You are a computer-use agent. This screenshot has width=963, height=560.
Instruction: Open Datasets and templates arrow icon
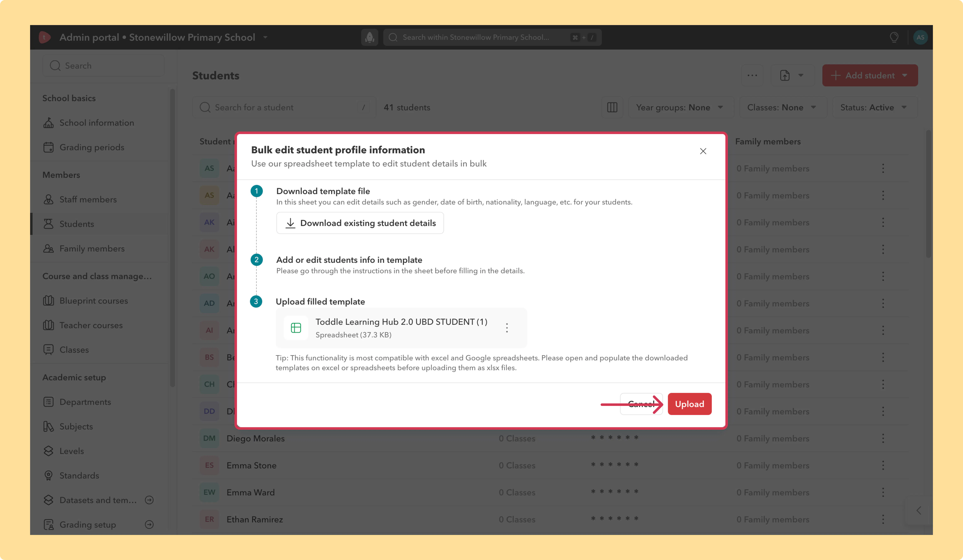(149, 500)
